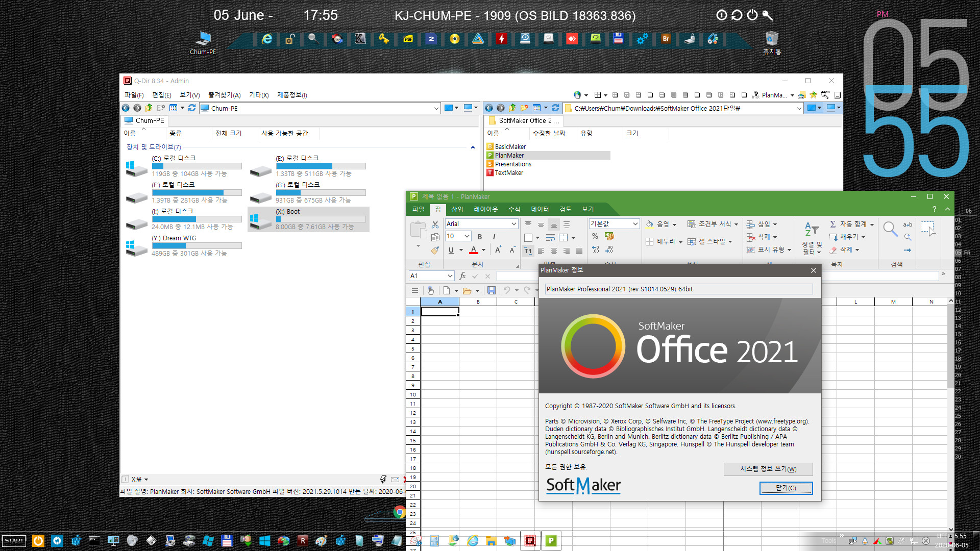
Task: Click the 음영 shading color icon
Action: pyautogui.click(x=650, y=224)
